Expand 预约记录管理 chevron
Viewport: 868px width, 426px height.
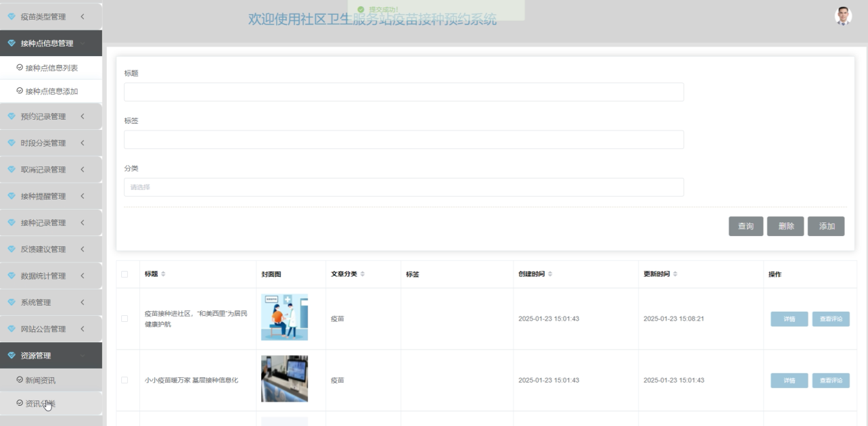click(82, 116)
